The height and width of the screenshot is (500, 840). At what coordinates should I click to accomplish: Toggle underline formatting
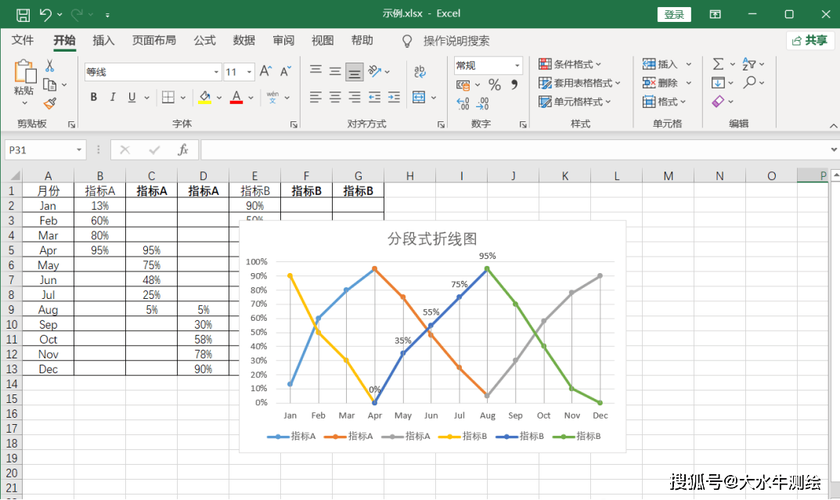point(132,98)
